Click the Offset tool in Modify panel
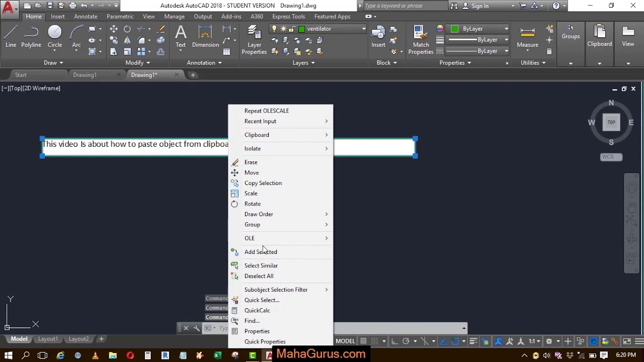Screen dimensions: 644x362 pos(160,51)
